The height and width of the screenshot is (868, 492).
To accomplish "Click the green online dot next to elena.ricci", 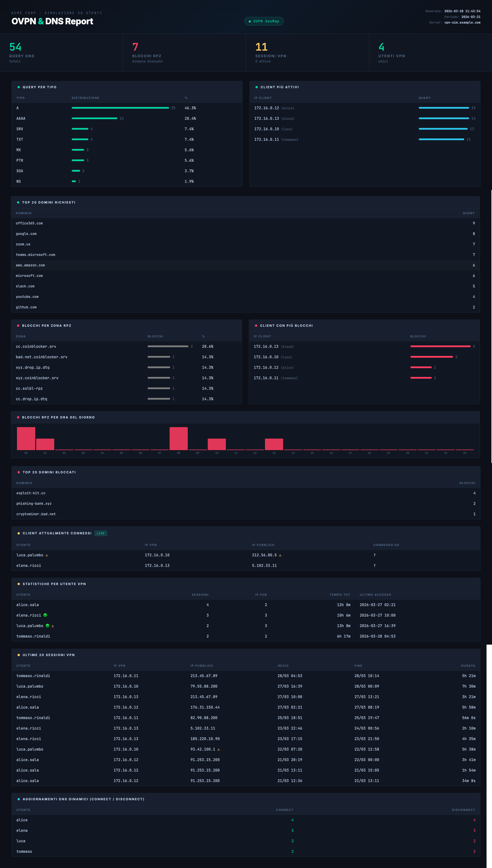I will pyautogui.click(x=45, y=615).
